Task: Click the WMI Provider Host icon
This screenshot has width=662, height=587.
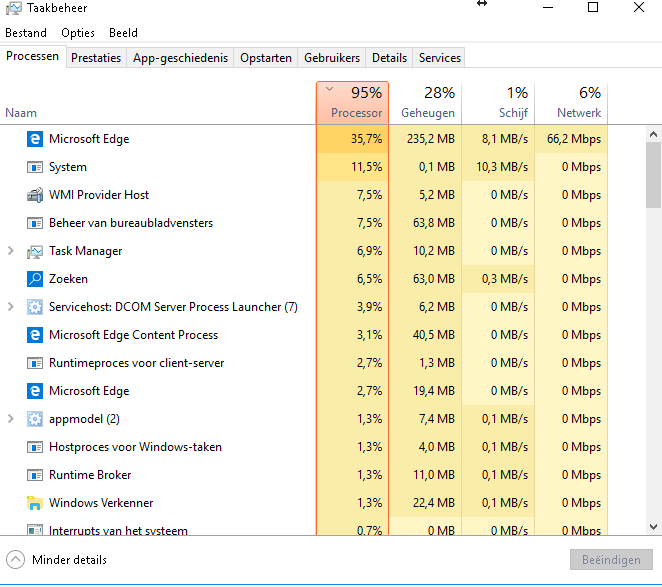Action: (35, 195)
